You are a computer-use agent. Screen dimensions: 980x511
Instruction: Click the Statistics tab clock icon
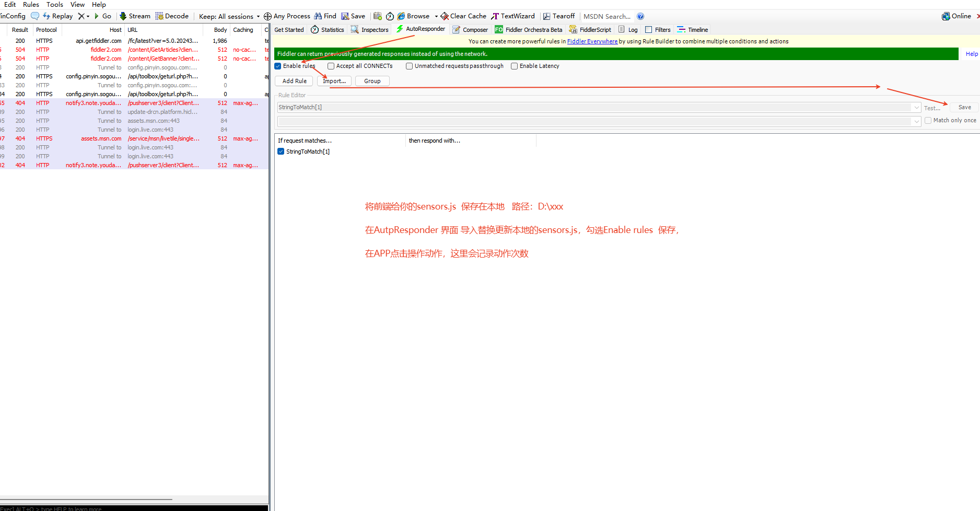pyautogui.click(x=315, y=30)
